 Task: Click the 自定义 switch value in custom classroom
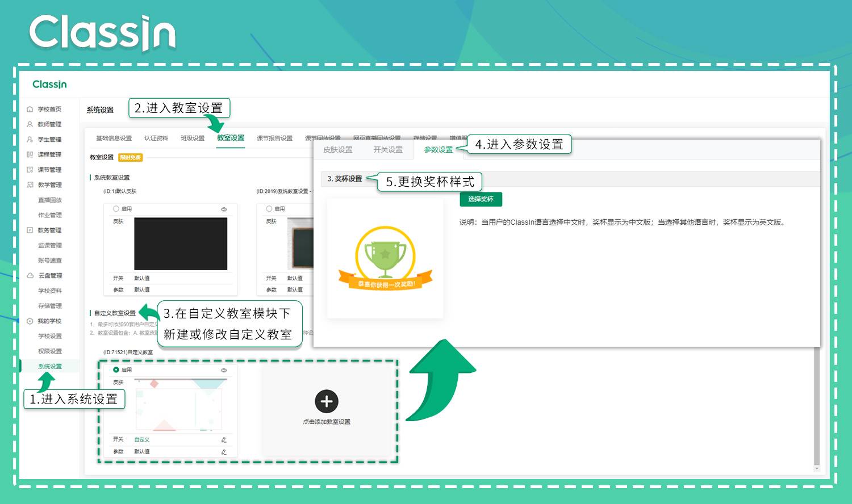(142, 440)
